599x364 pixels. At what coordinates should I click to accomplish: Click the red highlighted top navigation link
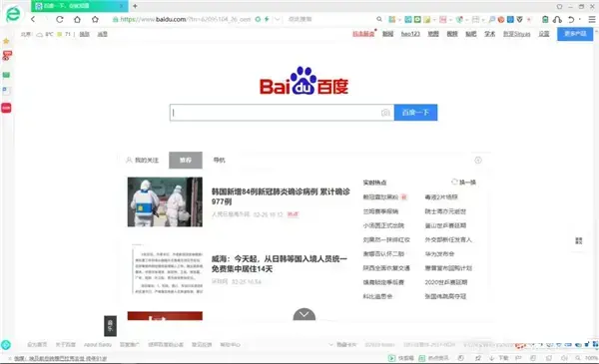363,34
